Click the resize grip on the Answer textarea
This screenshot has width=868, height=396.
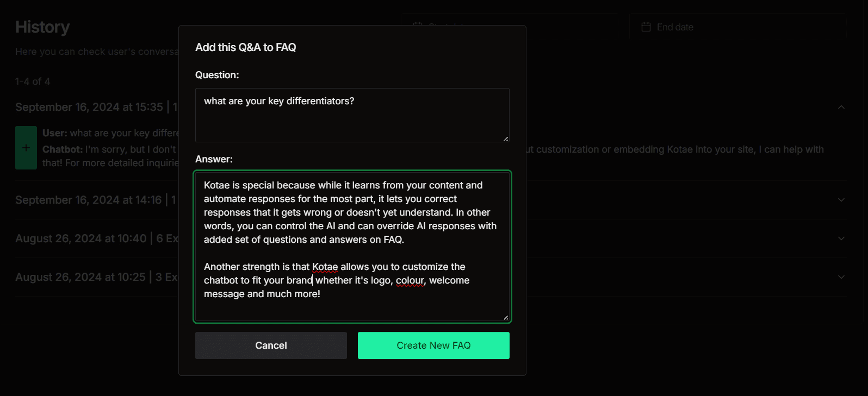pos(506,317)
